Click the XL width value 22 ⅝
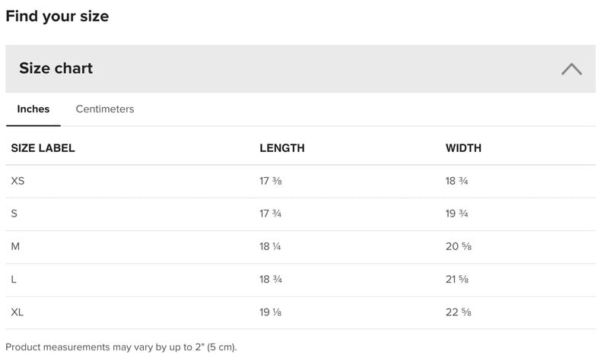Screen dimensions: 604x364 tap(459, 312)
